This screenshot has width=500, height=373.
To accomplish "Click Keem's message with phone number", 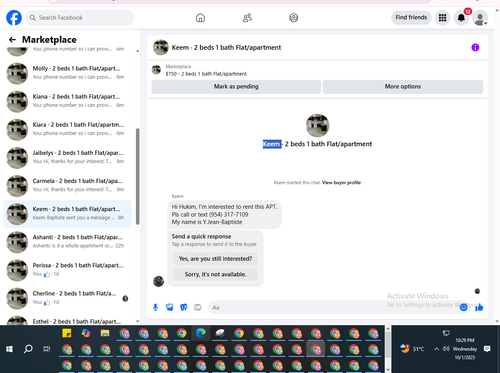I will tap(224, 214).
